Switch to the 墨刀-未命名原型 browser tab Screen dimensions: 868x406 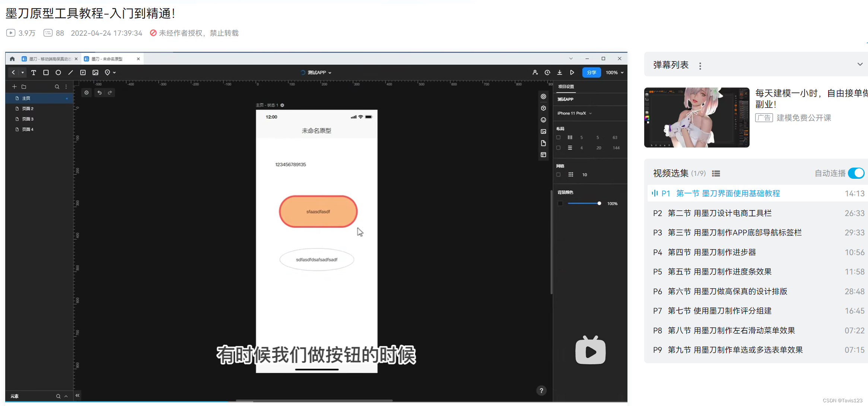106,58
